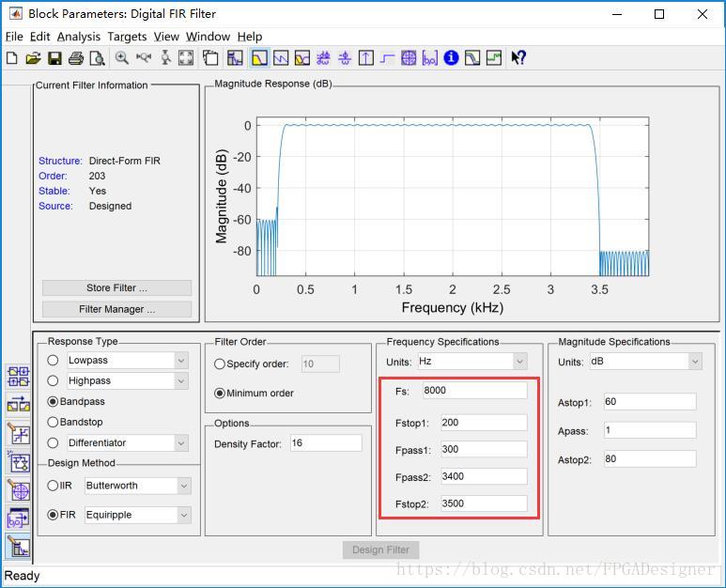Select the Highpass response type radio button
Image resolution: width=726 pixels, height=588 pixels.
click(53, 380)
